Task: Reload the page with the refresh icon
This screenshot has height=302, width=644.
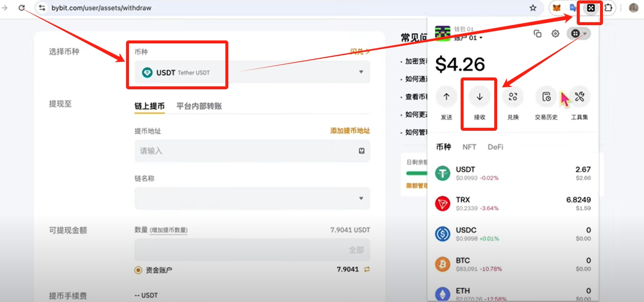Action: click(x=22, y=8)
